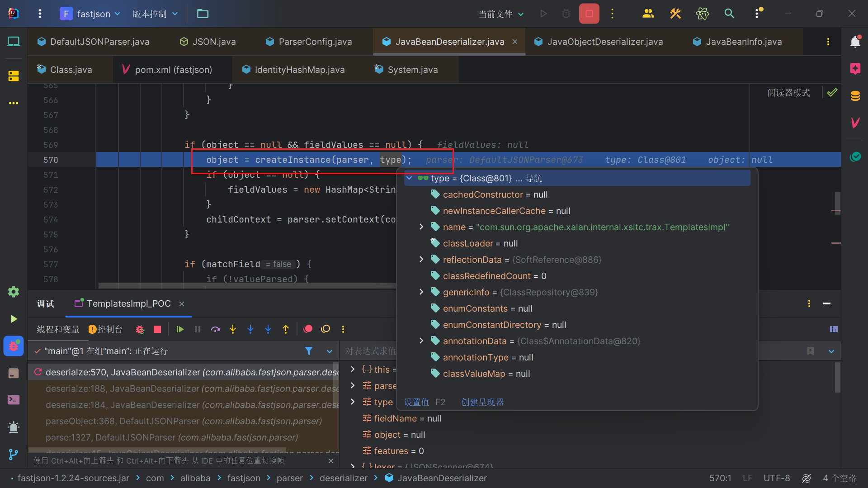The height and width of the screenshot is (488, 868).
Task: Filter frames using the funnel icon
Action: click(x=309, y=351)
